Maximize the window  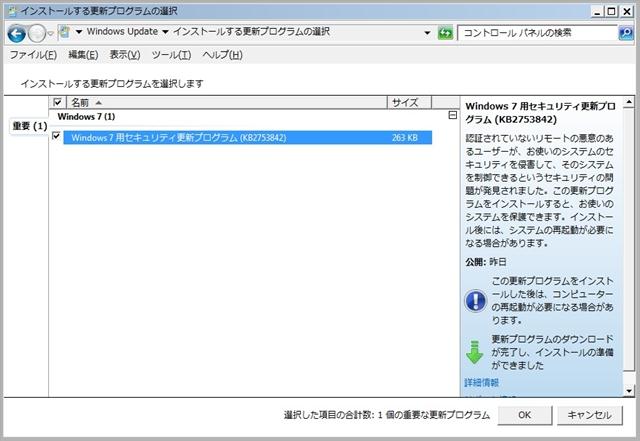(x=611, y=11)
